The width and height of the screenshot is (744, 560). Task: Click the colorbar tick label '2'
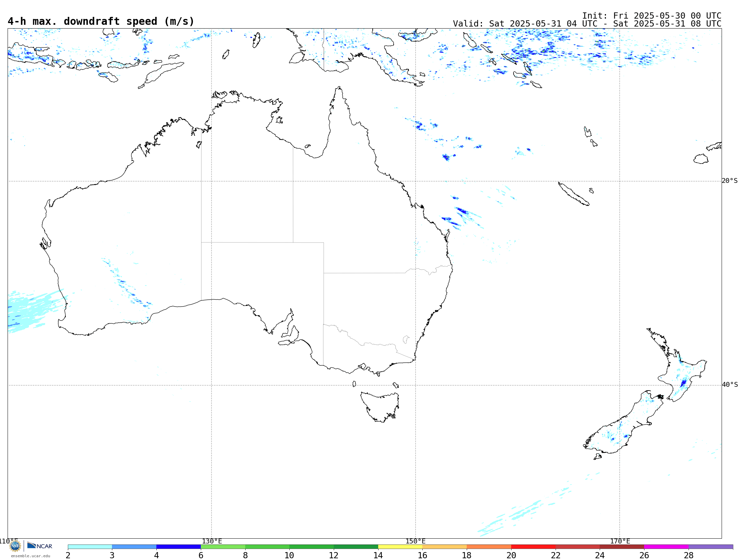coord(68,555)
